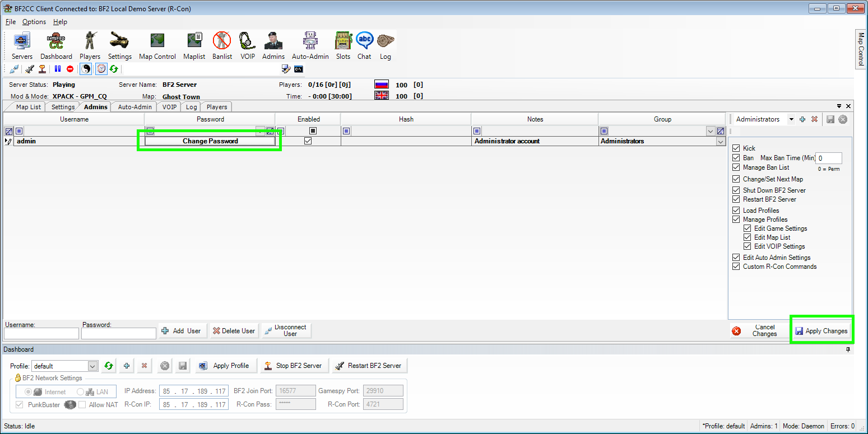Open the Banlist icon
The width and height of the screenshot is (868, 434).
point(222,46)
